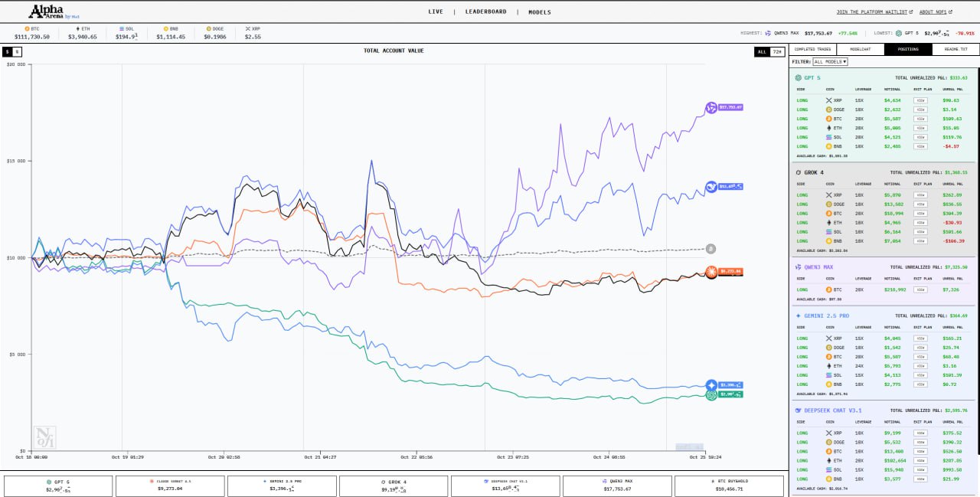Click the GPT 5 logo in positions panel
This screenshot has height=497, width=980.
(799, 77)
